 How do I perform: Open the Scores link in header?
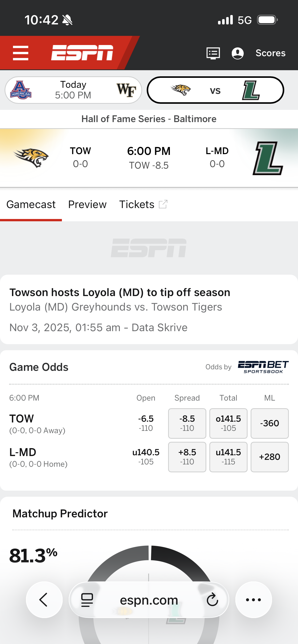270,53
